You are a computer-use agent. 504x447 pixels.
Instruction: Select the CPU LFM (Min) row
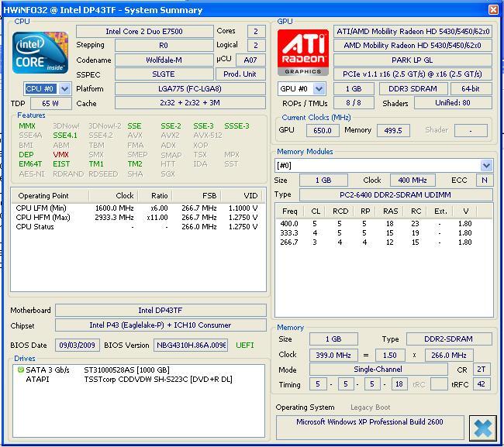[x=137, y=208]
